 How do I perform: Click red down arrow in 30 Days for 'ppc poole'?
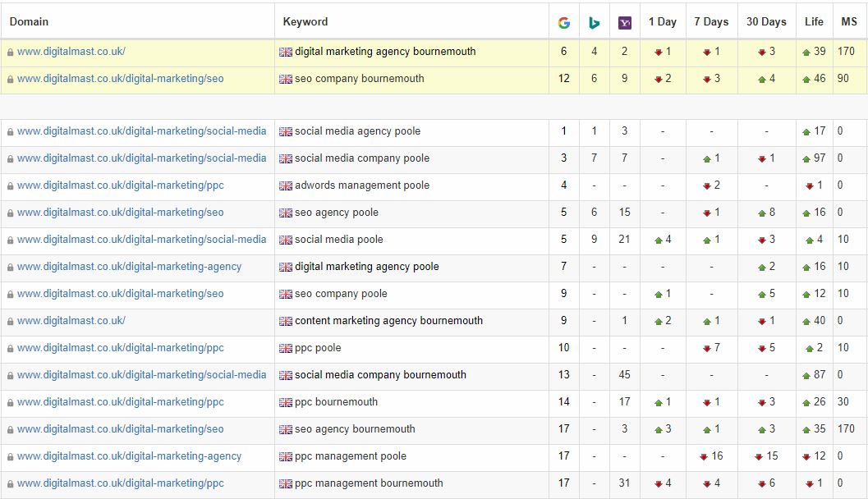[x=762, y=349]
